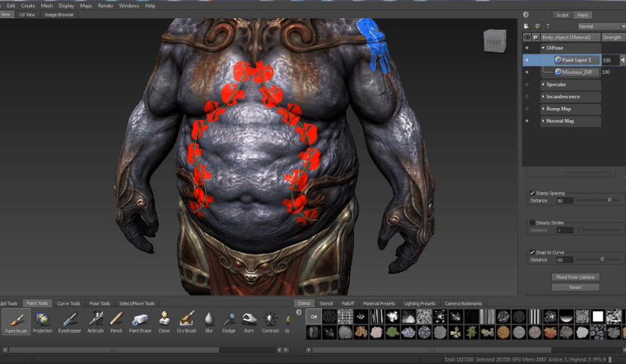Switch to the Image Browser tab
The image size is (626, 364).
[59, 14]
